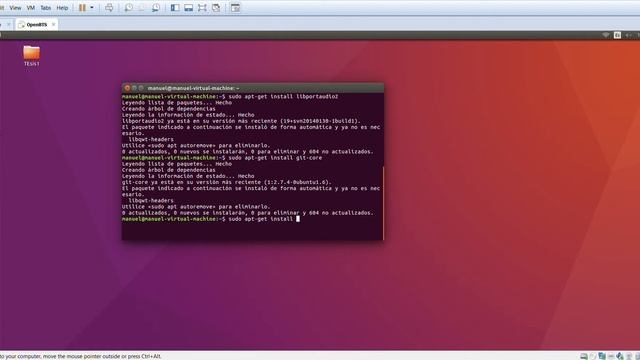This screenshot has height=360, width=640.
Task: Click the hard disk status icon in VMware status bar
Action: point(584,356)
